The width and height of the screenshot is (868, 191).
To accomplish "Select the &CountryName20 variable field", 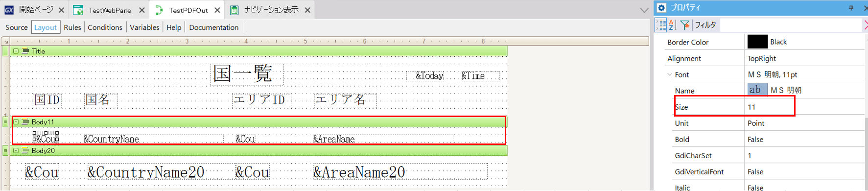I will click(x=146, y=172).
